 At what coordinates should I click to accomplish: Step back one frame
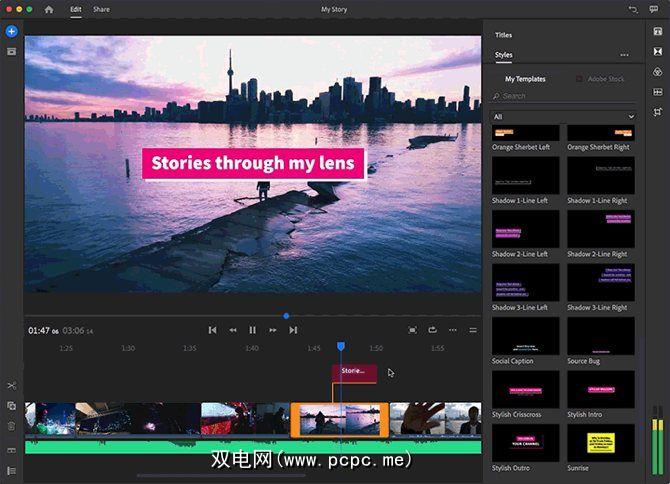tap(232, 330)
